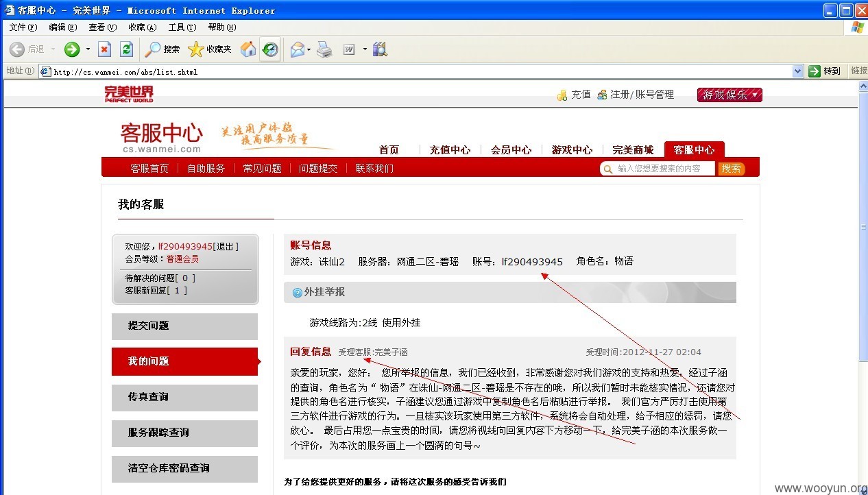The width and height of the screenshot is (868, 495).
Task: Select the active 客服中心 tab
Action: [694, 149]
